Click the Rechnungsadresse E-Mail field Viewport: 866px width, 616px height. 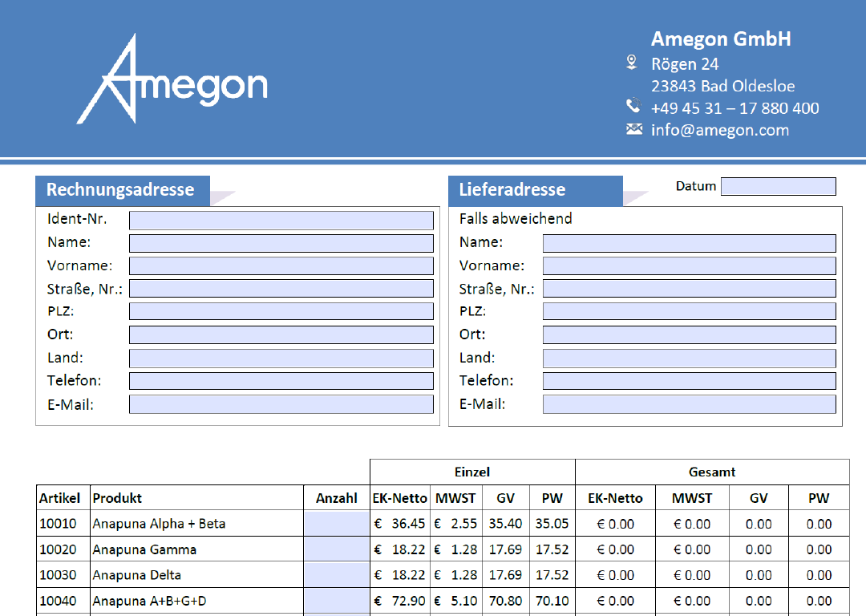click(281, 404)
